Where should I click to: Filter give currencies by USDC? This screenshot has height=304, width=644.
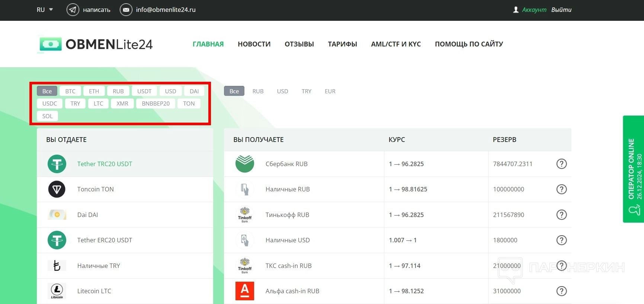pyautogui.click(x=50, y=103)
